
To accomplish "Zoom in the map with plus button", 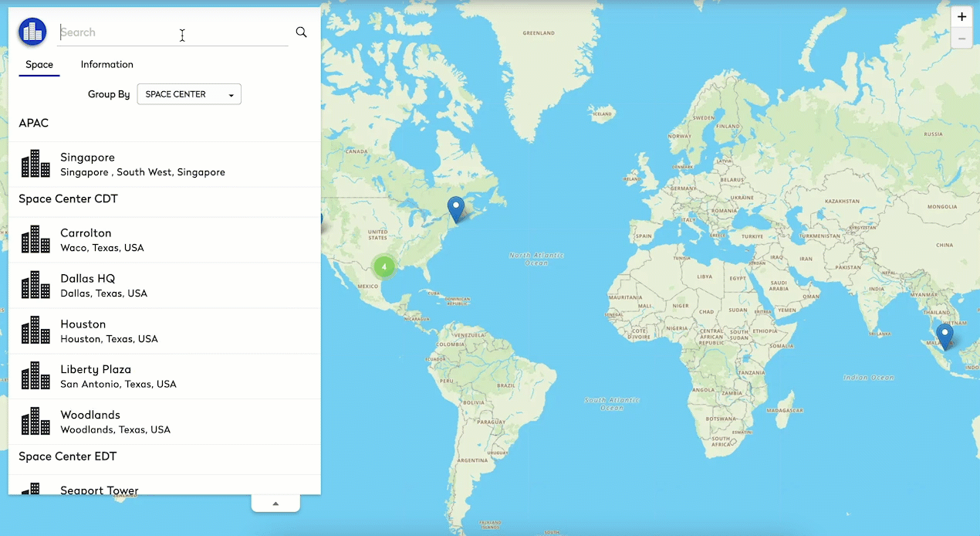I will coord(961,17).
